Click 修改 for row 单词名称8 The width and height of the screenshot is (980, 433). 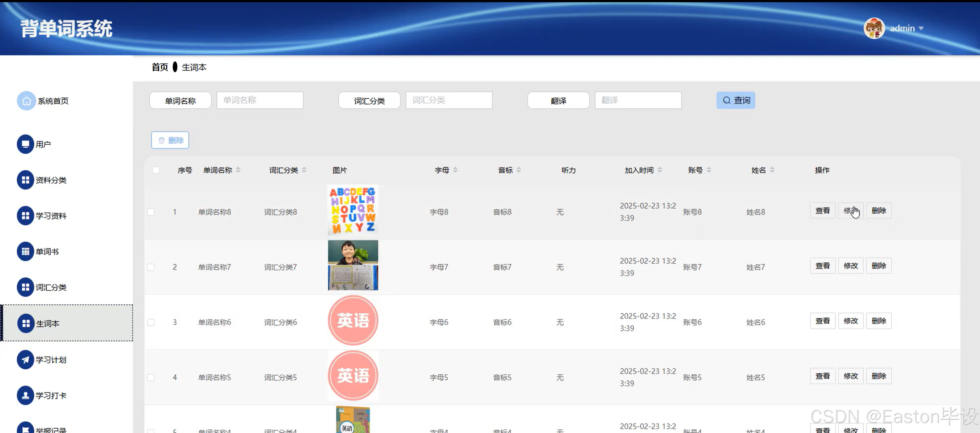point(851,211)
